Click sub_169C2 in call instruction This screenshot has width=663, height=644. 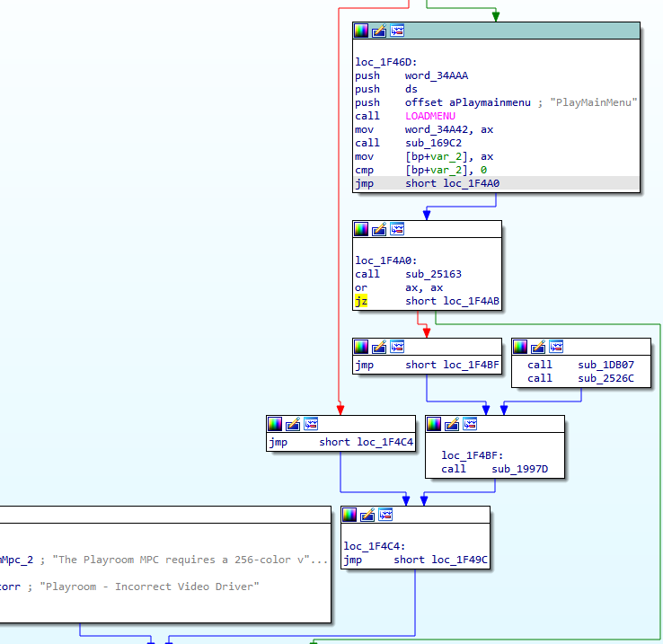point(433,143)
